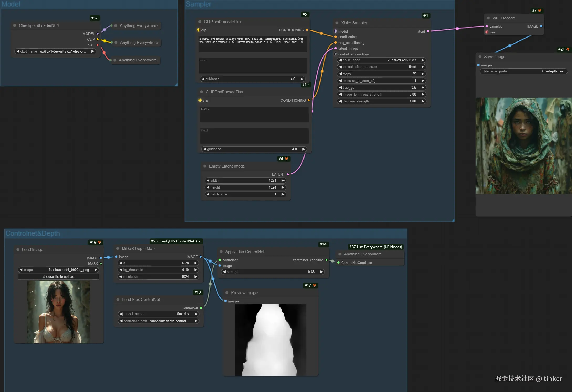The width and height of the screenshot is (572, 392).
Task: Open the controlnet_path selection combo
Action: (x=158, y=321)
